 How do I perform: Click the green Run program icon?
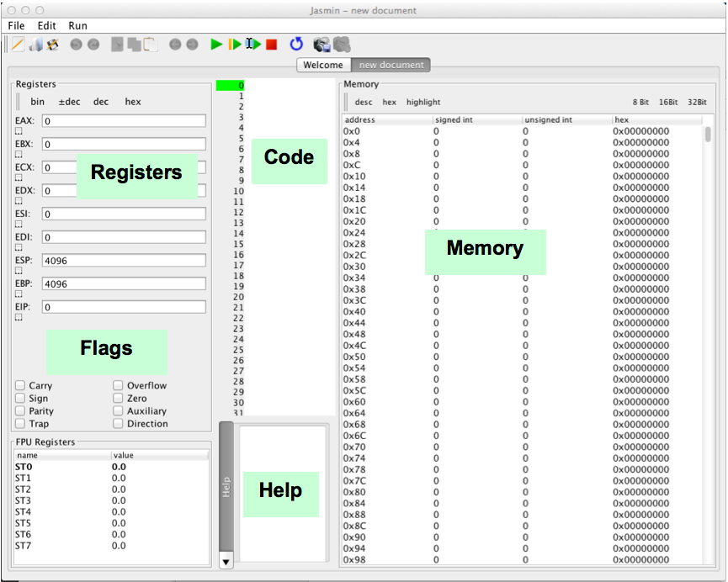tap(216, 44)
